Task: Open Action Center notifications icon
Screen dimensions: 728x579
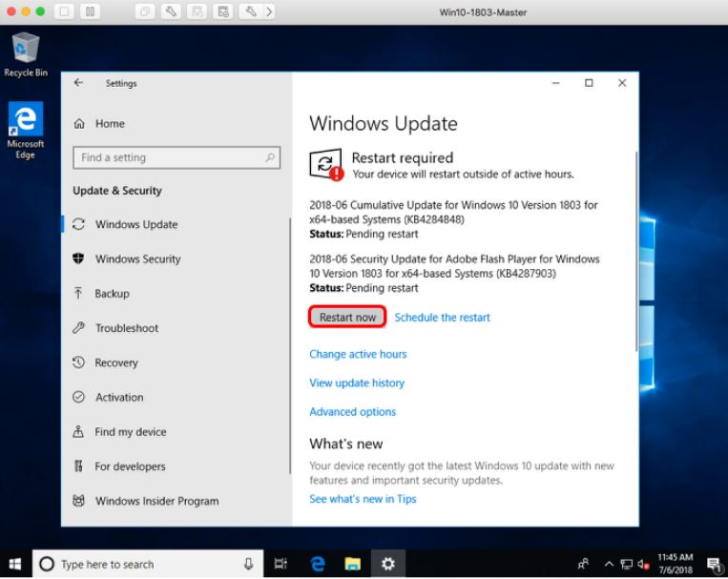Action: pos(713,564)
